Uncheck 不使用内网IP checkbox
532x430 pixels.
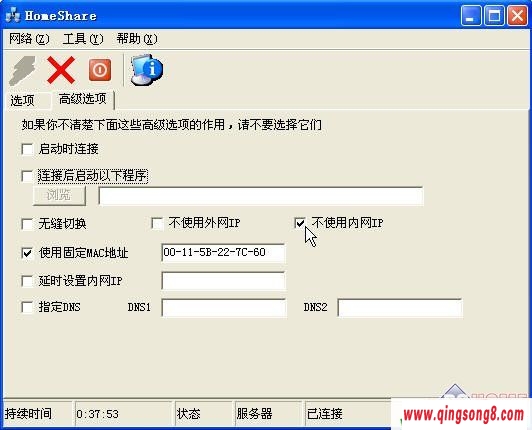tap(300, 223)
